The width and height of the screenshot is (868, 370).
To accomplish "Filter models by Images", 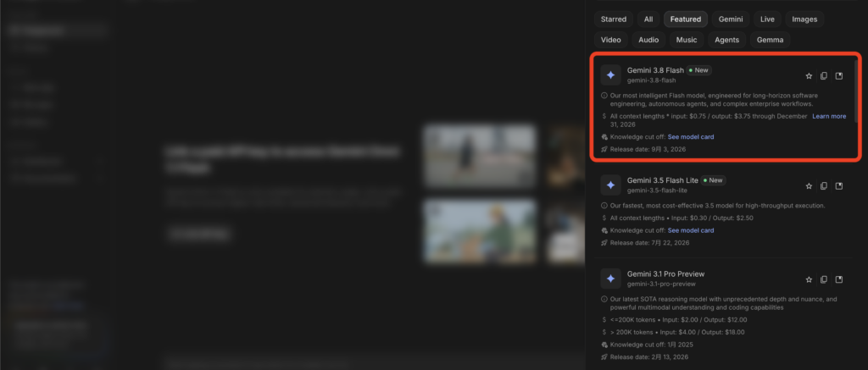I will pos(804,19).
